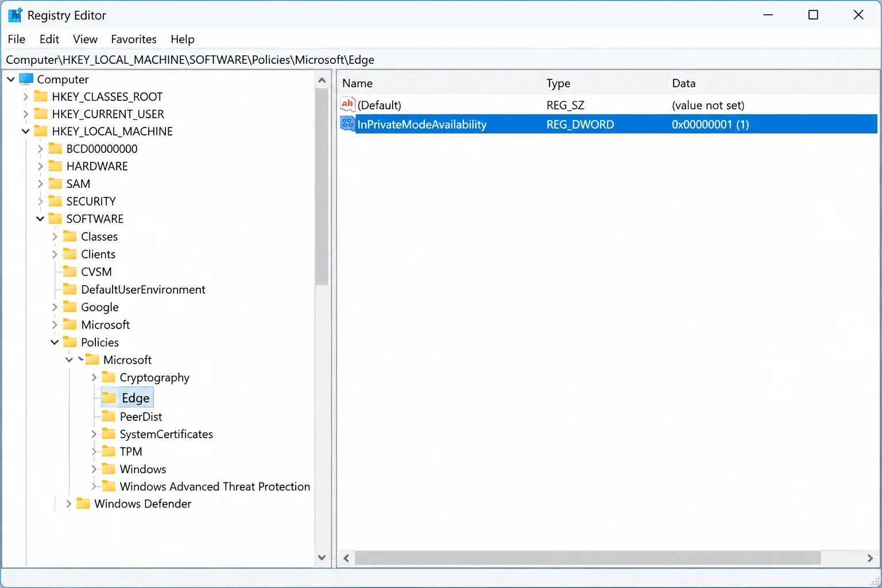Image resolution: width=882 pixels, height=588 pixels.
Task: Open the Favorites menu
Action: 134,39
